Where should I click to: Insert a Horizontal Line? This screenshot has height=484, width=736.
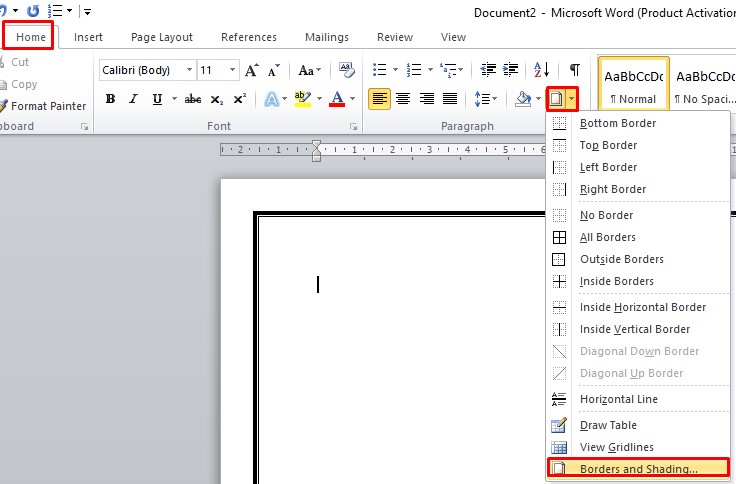637,399
